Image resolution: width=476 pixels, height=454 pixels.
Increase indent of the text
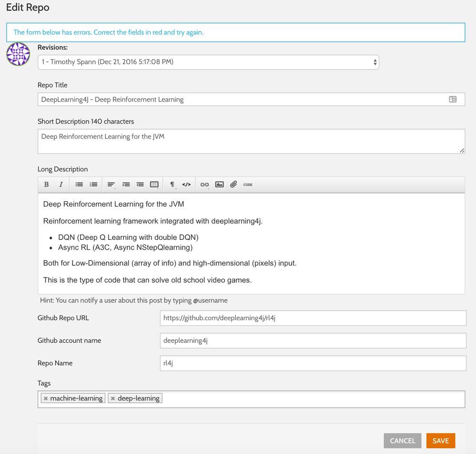(126, 185)
